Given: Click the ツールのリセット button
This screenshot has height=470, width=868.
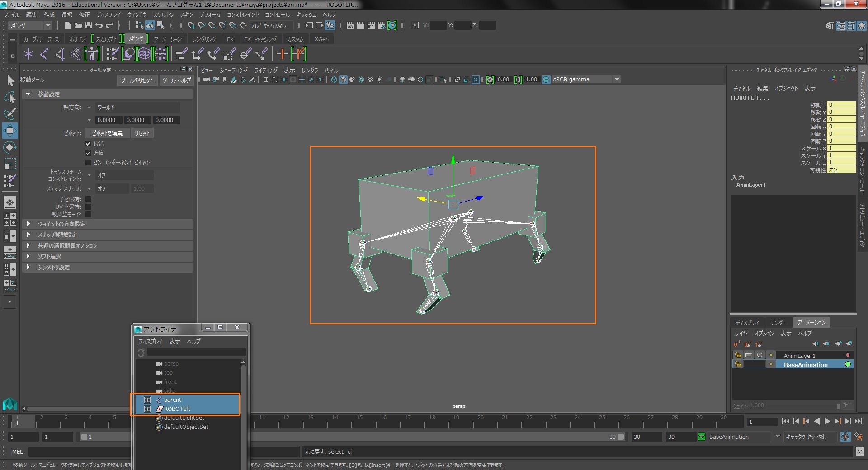Looking at the screenshot, I should (x=137, y=80).
